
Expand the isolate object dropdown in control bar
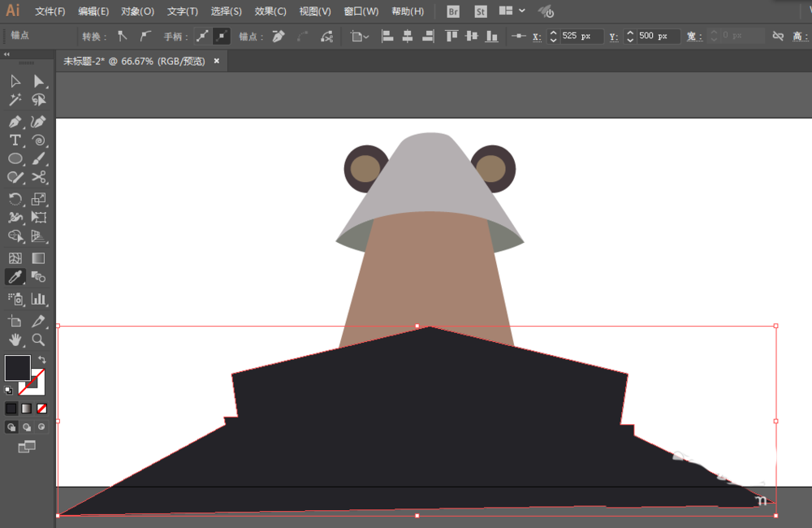pyautogui.click(x=360, y=37)
